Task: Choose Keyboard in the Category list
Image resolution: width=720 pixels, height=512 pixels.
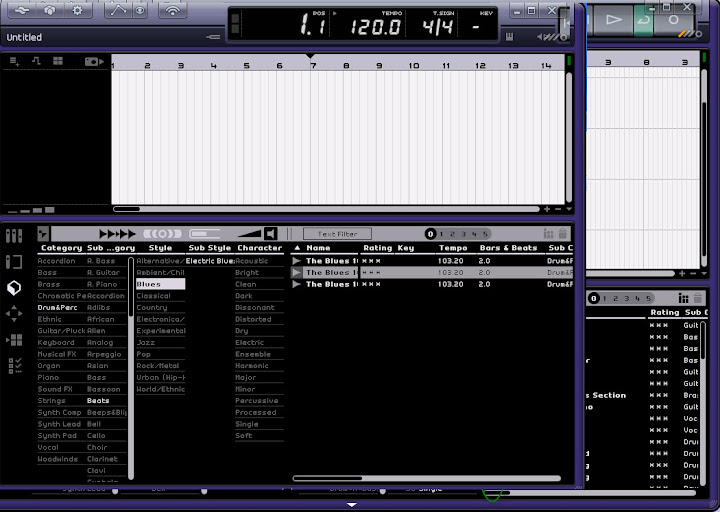Action: click(x=56, y=343)
